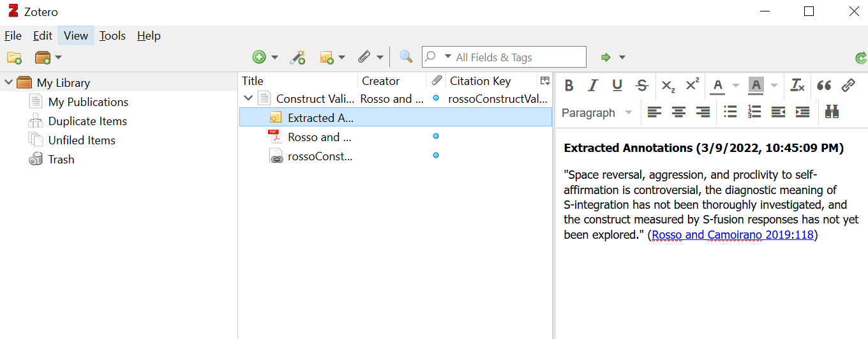Collapse the Construct Vali... item row
868x339 pixels.
pos(248,98)
